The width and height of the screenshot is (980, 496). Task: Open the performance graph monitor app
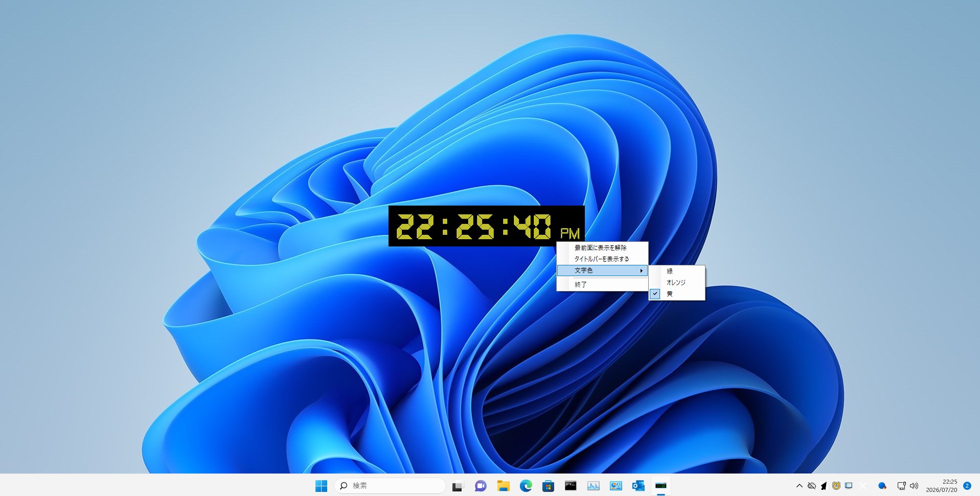click(x=594, y=486)
